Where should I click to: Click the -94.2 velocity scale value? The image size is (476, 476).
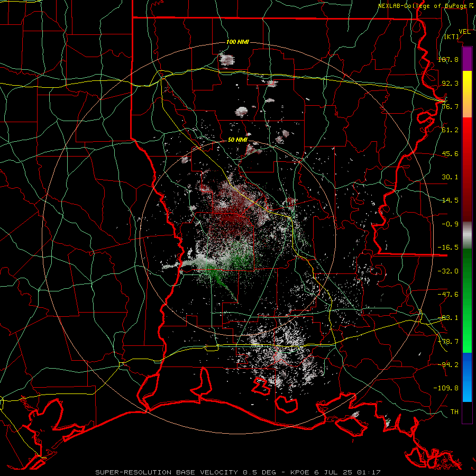(x=448, y=364)
